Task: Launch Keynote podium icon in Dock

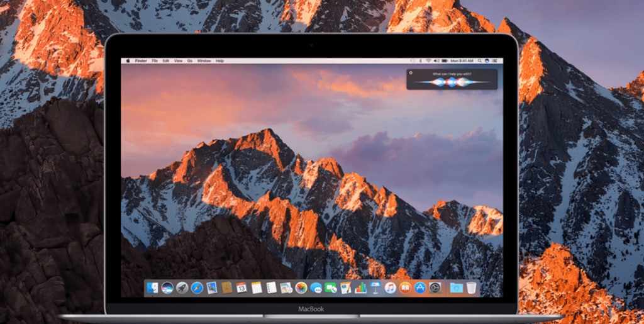Action: (375, 288)
